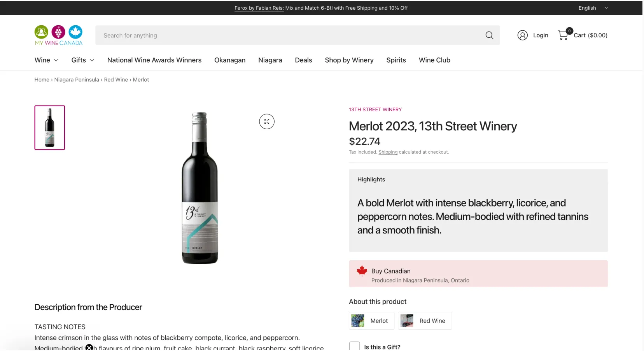Check the 'Is this a Gift?' checkbox
Image resolution: width=644 pixels, height=351 pixels.
(354, 346)
